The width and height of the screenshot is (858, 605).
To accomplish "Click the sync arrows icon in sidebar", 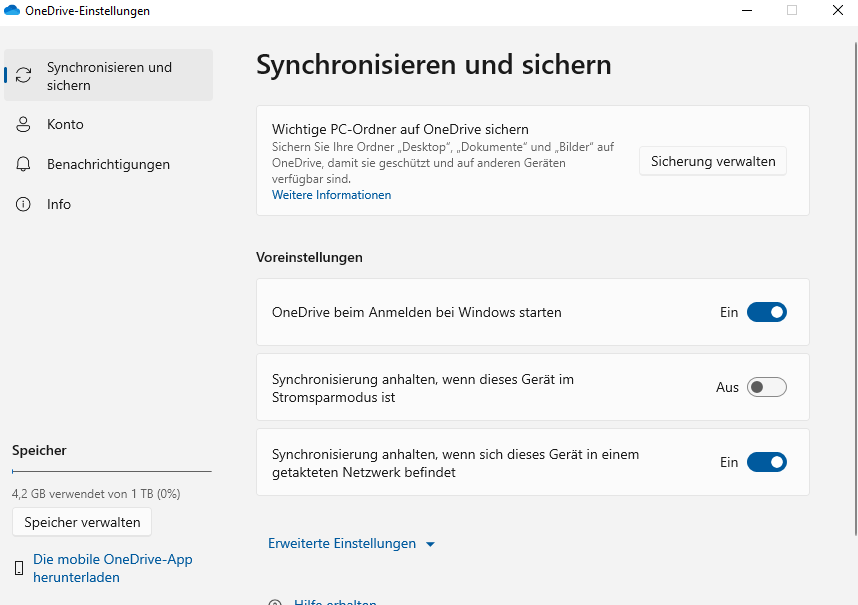I will 24,75.
